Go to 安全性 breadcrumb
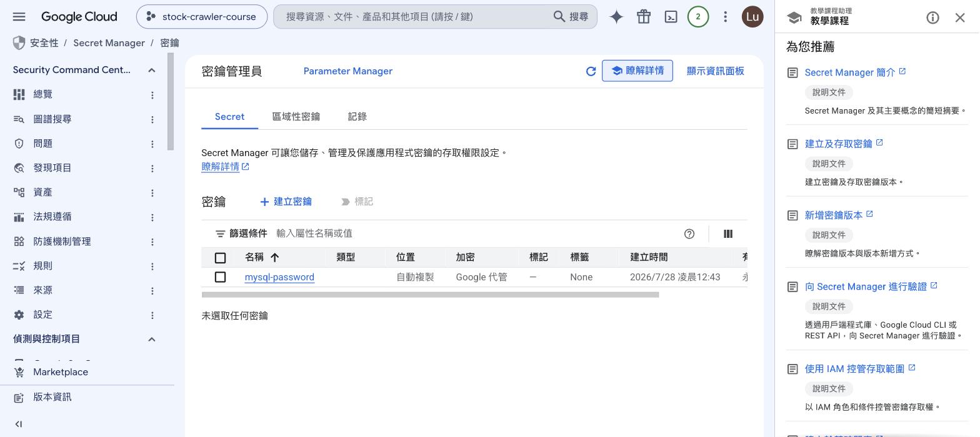 [x=44, y=43]
